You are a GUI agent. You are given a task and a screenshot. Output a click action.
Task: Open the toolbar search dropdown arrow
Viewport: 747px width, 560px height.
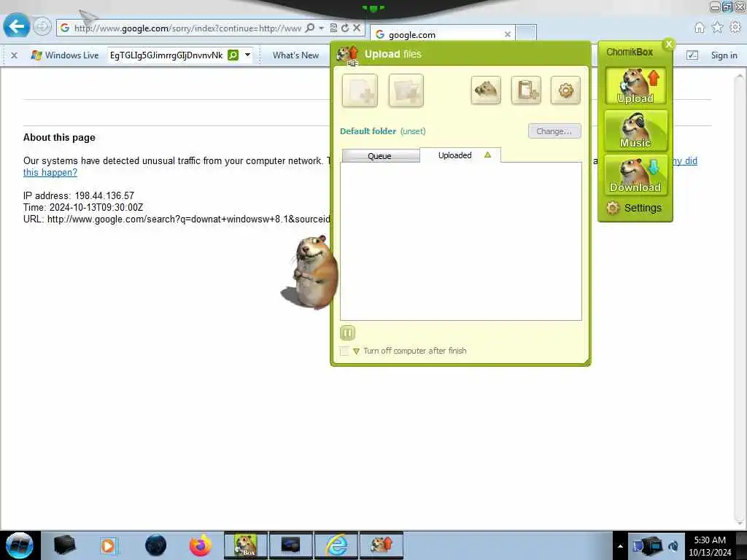click(248, 55)
